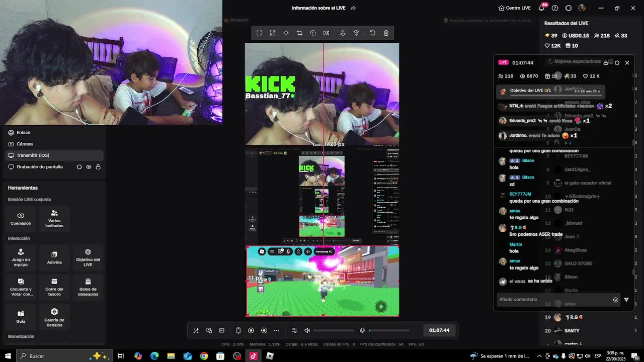Open comment filter funnel icon

point(626,300)
